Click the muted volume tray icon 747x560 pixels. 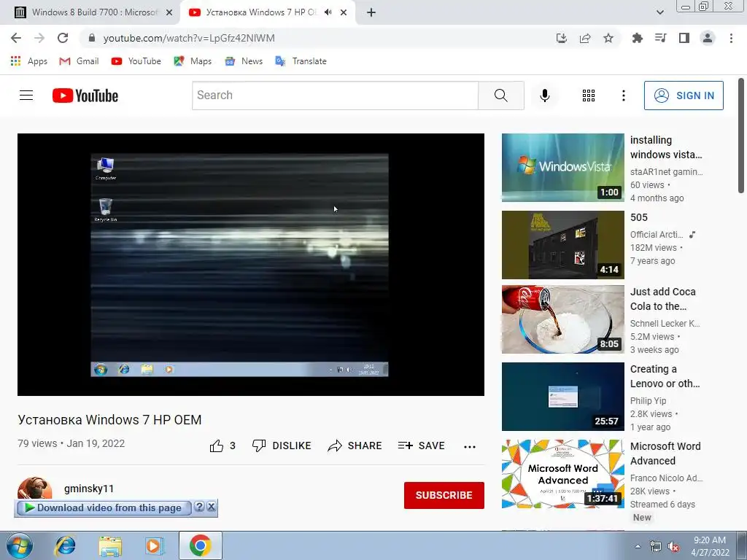[x=673, y=547]
